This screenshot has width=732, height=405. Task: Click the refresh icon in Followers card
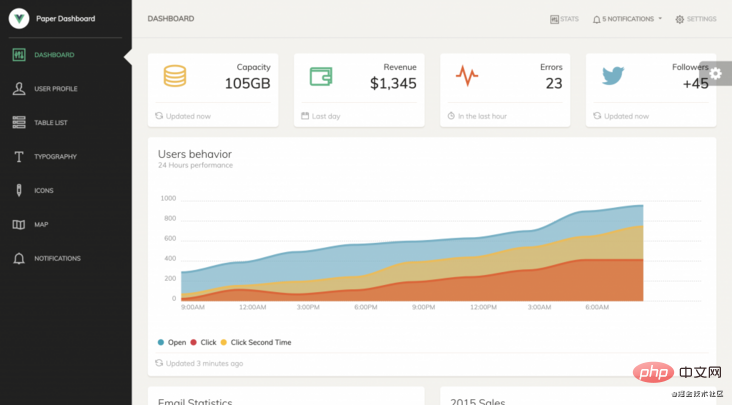pos(597,116)
